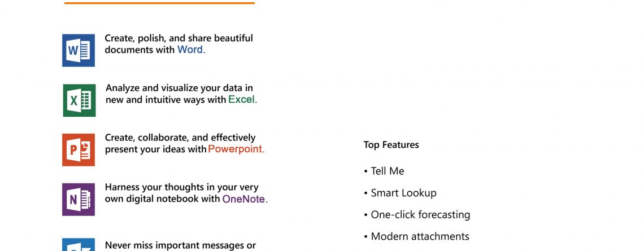Follow the orange "Powerpoint" link
Screen dimensions: 644x251
coord(236,149)
